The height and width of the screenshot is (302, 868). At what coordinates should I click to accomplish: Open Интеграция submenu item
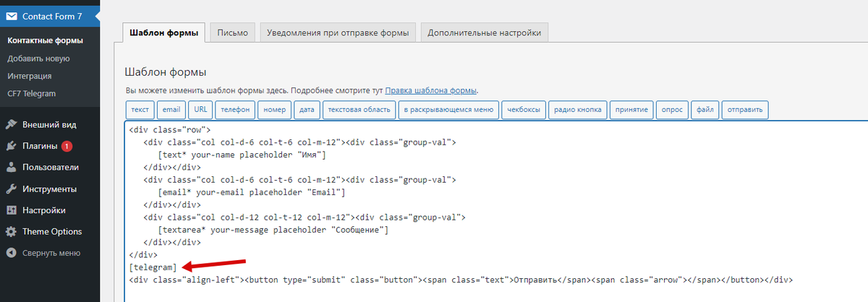pos(30,76)
